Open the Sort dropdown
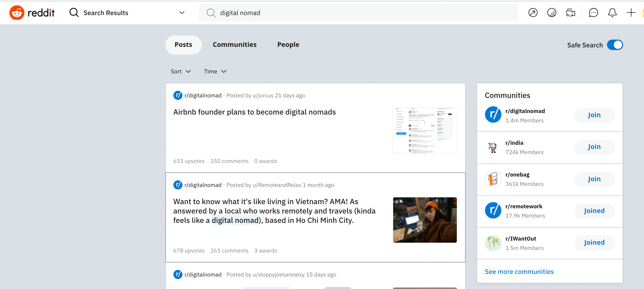Screen dimensions: 644x289 [181, 71]
